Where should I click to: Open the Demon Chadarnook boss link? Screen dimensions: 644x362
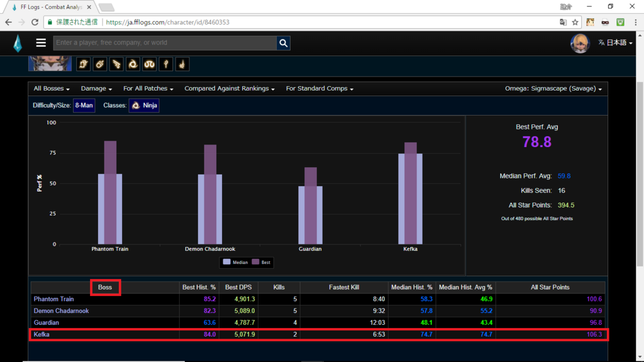coord(61,311)
